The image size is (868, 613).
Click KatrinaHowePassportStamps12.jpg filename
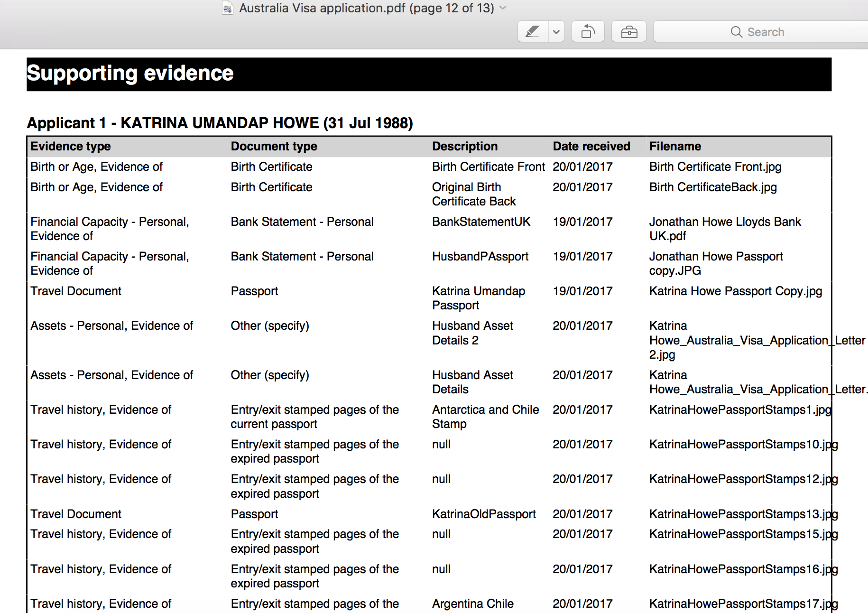(743, 479)
